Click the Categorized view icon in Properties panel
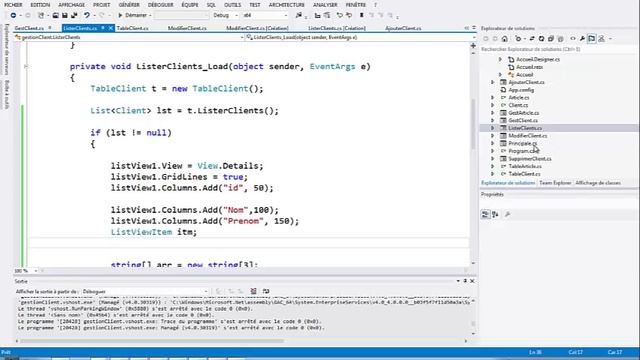 click(x=485, y=214)
